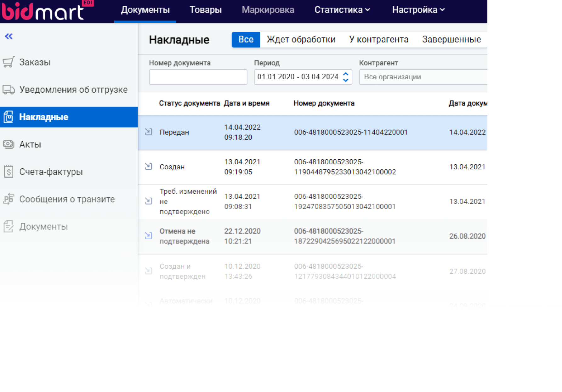Click the Акты money icon
The image size is (562, 392).
[9, 144]
